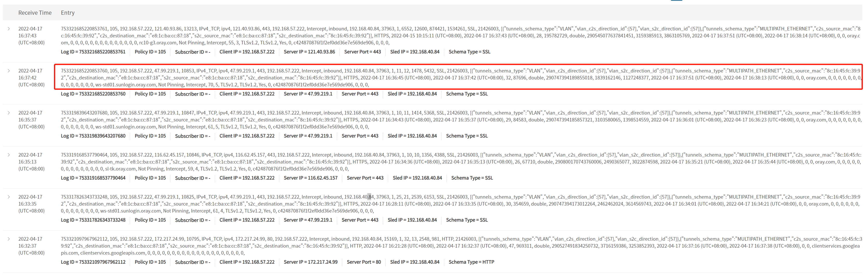The image size is (868, 276).
Task: Select the highlighted entry text for log 753321685220853760
Action: tap(458, 78)
